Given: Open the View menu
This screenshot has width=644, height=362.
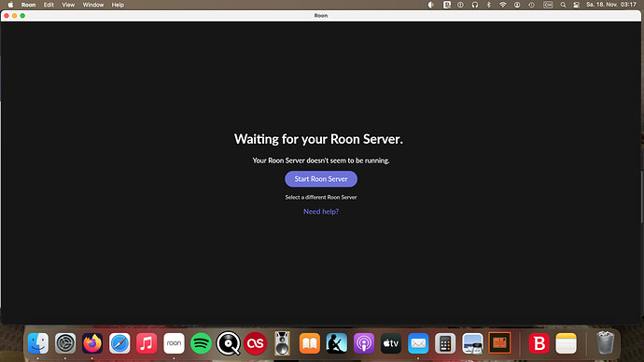Looking at the screenshot, I should 68,5.
